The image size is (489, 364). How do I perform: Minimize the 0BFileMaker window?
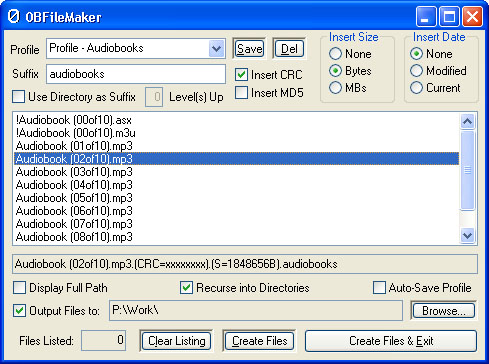[425, 17]
